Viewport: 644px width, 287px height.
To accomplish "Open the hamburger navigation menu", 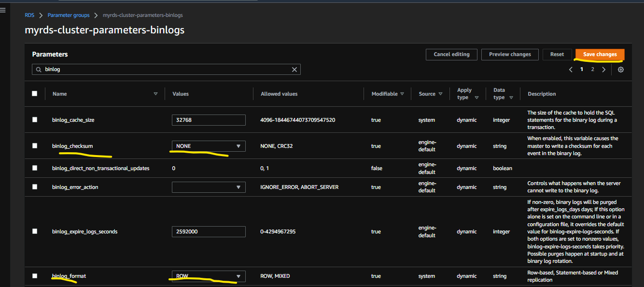I will click(3, 10).
